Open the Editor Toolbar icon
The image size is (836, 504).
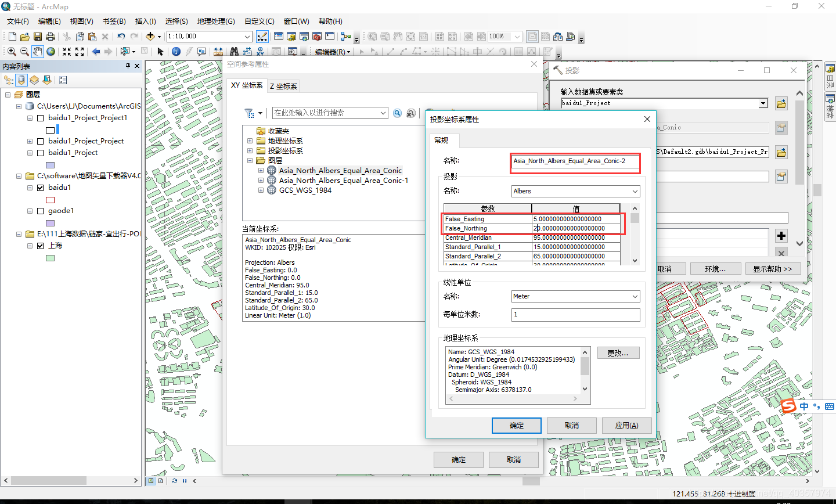pos(262,37)
